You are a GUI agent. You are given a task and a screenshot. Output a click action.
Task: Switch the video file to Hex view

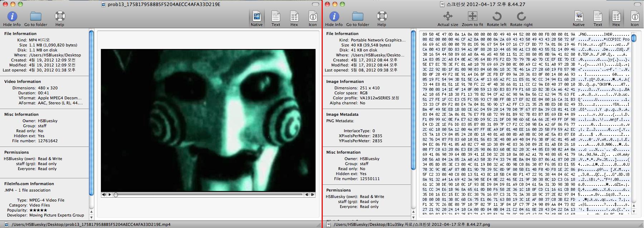coord(294,19)
